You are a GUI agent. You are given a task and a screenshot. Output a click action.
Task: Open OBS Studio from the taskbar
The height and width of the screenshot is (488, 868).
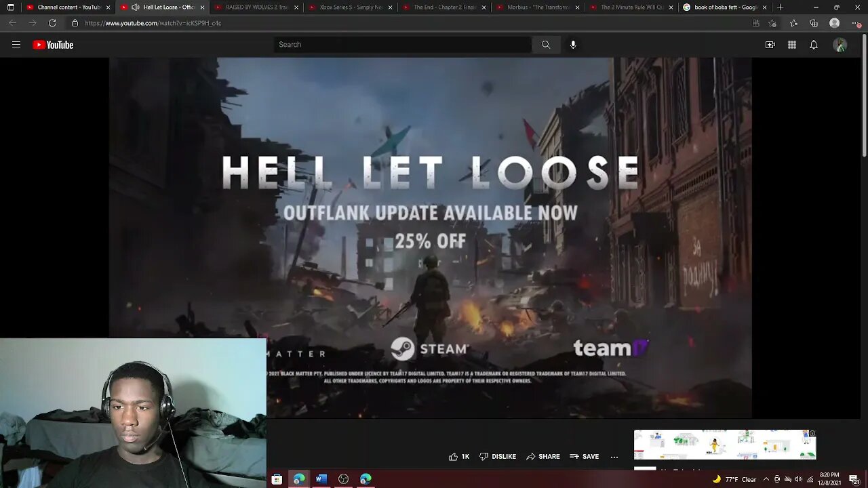point(344,479)
